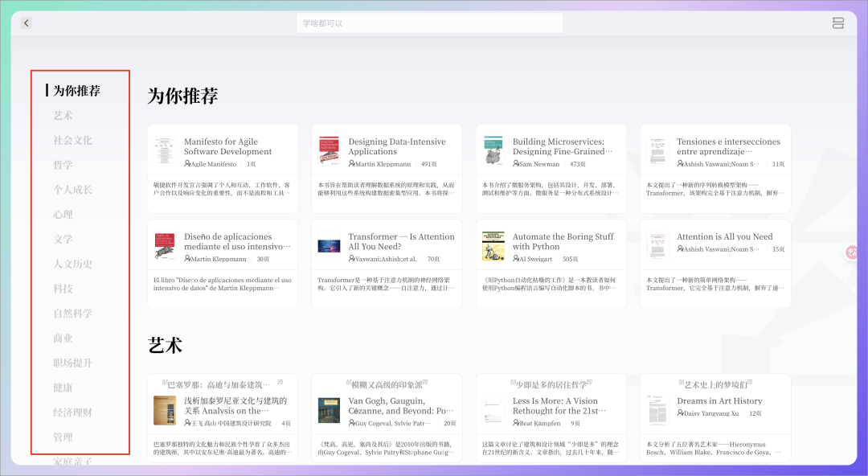868x476 pixels.
Task: Select the 商业 category
Action: pyautogui.click(x=63, y=338)
